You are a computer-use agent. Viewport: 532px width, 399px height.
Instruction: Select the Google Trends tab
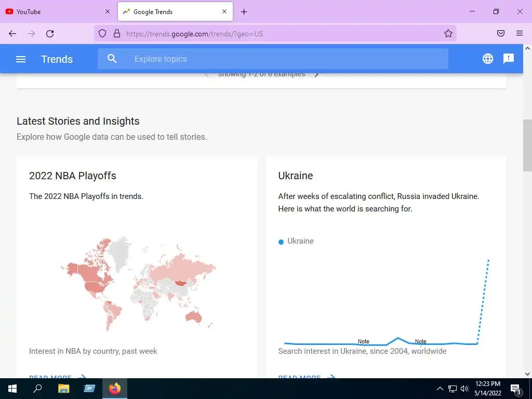(x=175, y=11)
